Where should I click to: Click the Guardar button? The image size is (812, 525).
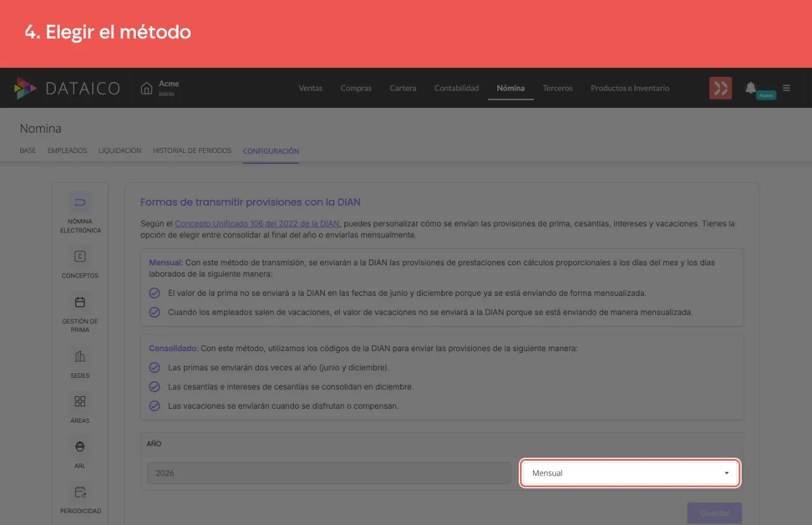(x=714, y=513)
